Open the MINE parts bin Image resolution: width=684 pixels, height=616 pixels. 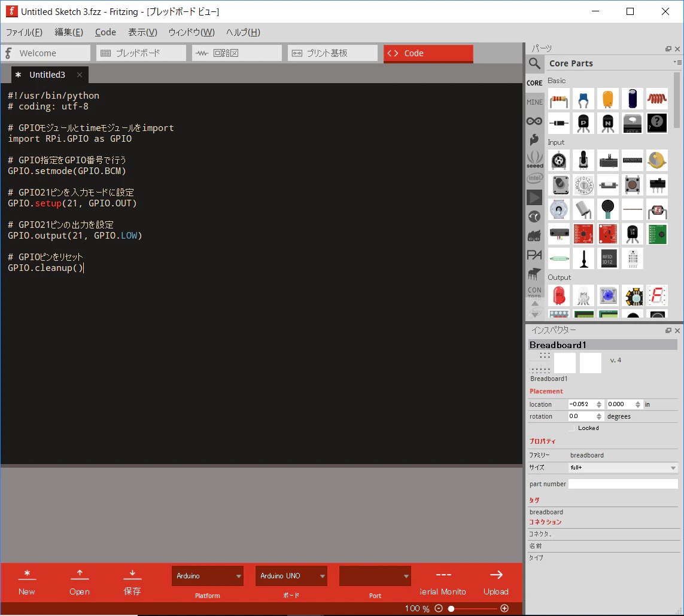pyautogui.click(x=534, y=102)
